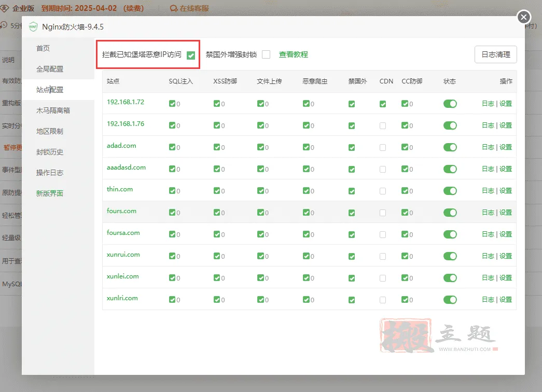
Task: Switch to 新版界面 in the sidebar
Action: pos(50,193)
